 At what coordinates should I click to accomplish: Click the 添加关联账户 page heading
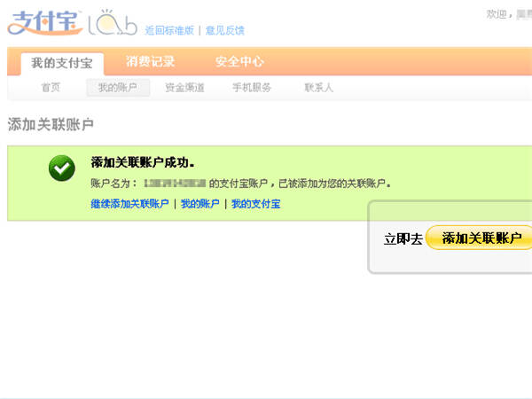(x=51, y=124)
